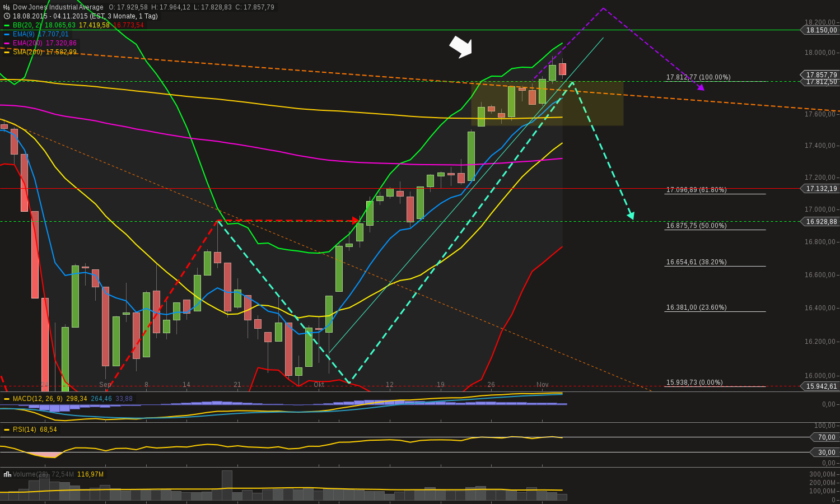Image resolution: width=840 pixels, height=504 pixels.
Task: Click the Fibonacci 16.875,75 (50.00%) label
Action: 696,226
